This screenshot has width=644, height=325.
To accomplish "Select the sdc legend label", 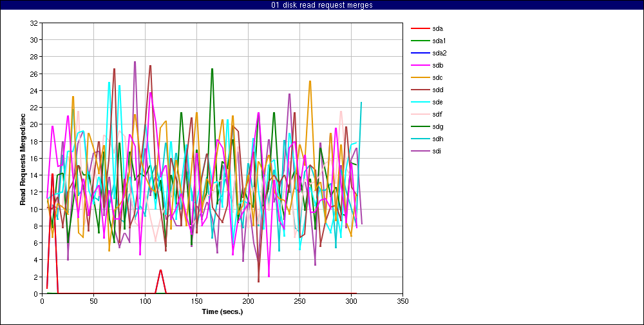I will point(437,78).
